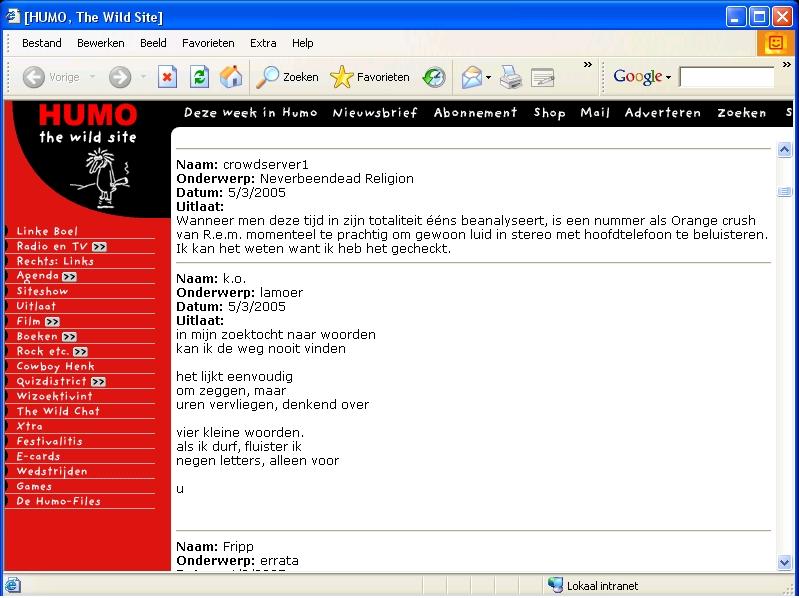799x598 pixels.
Task: Click the HUMO the wild site logo
Action: click(x=88, y=122)
